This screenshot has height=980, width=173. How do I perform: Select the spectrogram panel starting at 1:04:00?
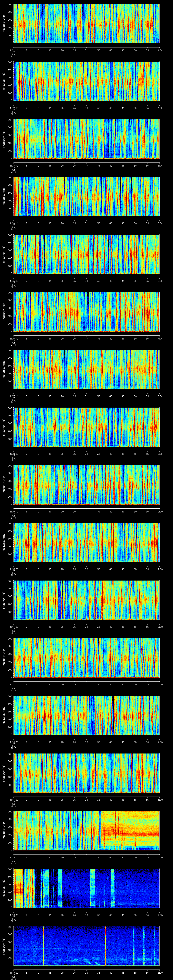(x=86, y=196)
